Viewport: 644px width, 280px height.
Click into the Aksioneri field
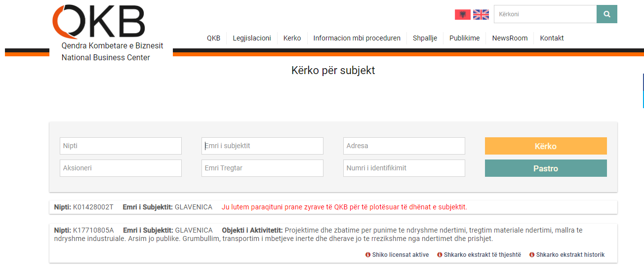coord(121,168)
